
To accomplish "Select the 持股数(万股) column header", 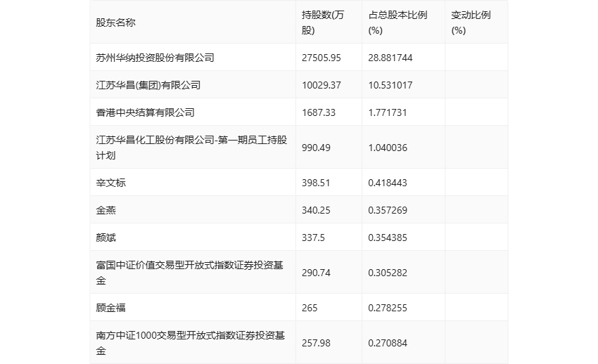I will pos(323,22).
